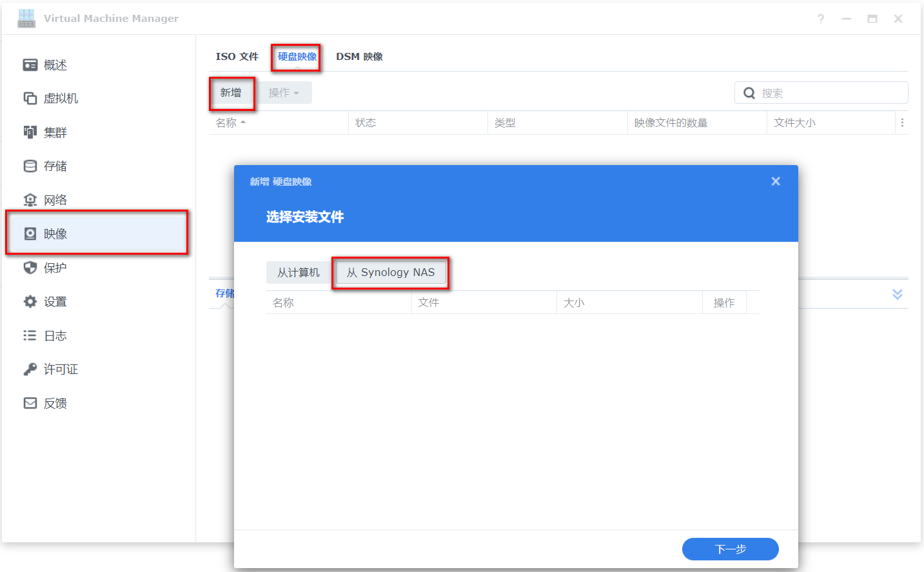Click the help question mark icon
This screenshot has width=924, height=572.
[820, 19]
